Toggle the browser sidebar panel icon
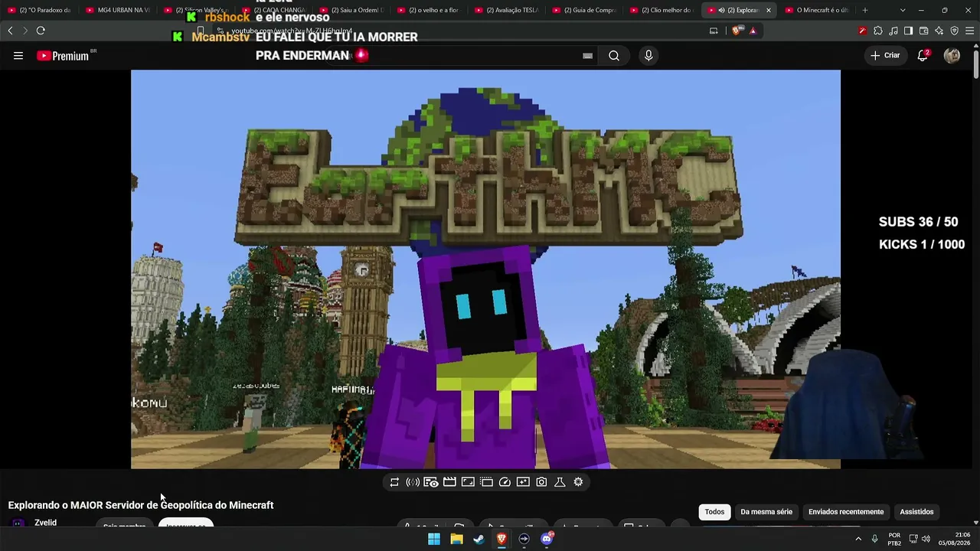This screenshot has height=551, width=980. pos(908,31)
